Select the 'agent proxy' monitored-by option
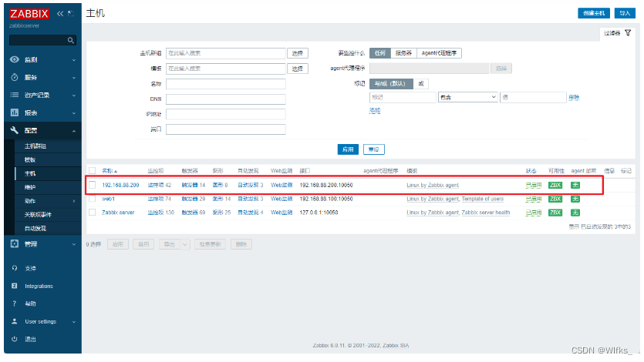644x362 pixels. pyautogui.click(x=439, y=53)
